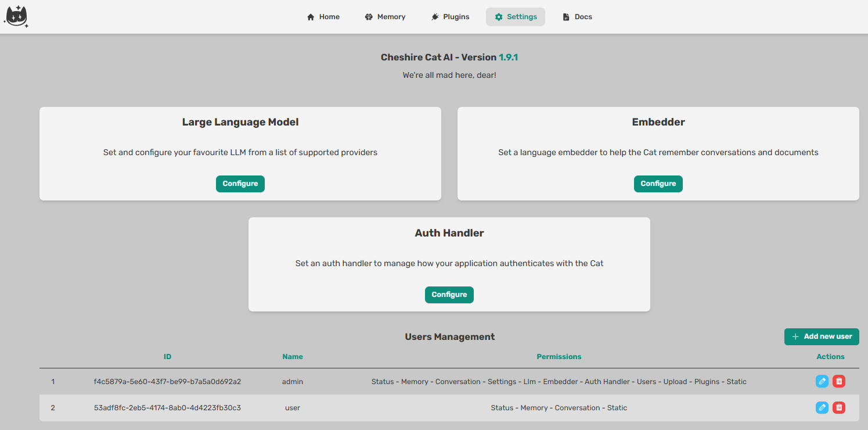868x430 pixels.
Task: Click the name cell 'admin'
Action: [293, 382]
